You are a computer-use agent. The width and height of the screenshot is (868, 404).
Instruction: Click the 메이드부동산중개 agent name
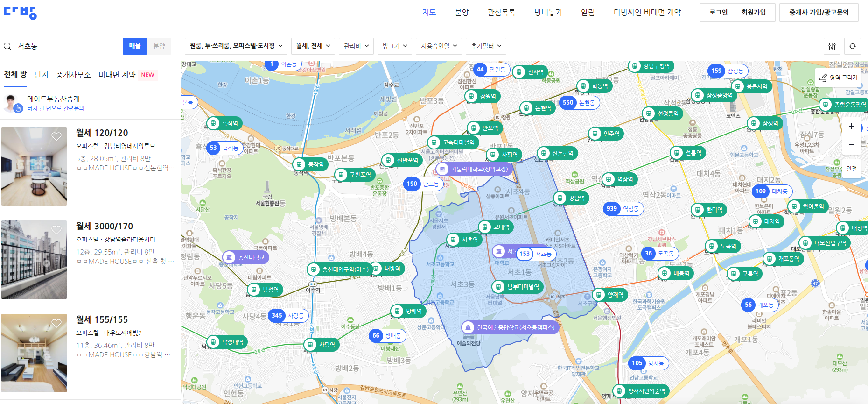tap(53, 99)
